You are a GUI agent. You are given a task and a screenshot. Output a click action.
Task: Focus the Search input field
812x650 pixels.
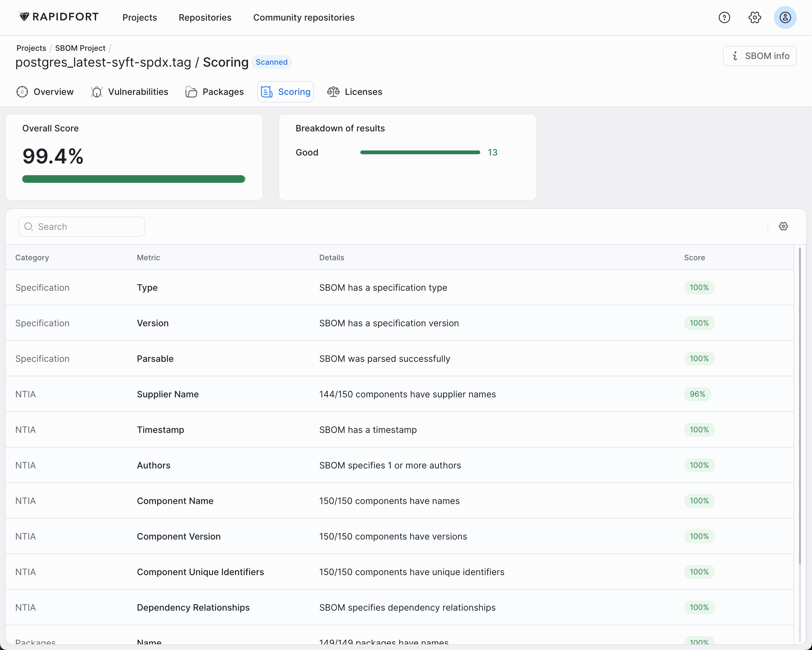click(82, 227)
